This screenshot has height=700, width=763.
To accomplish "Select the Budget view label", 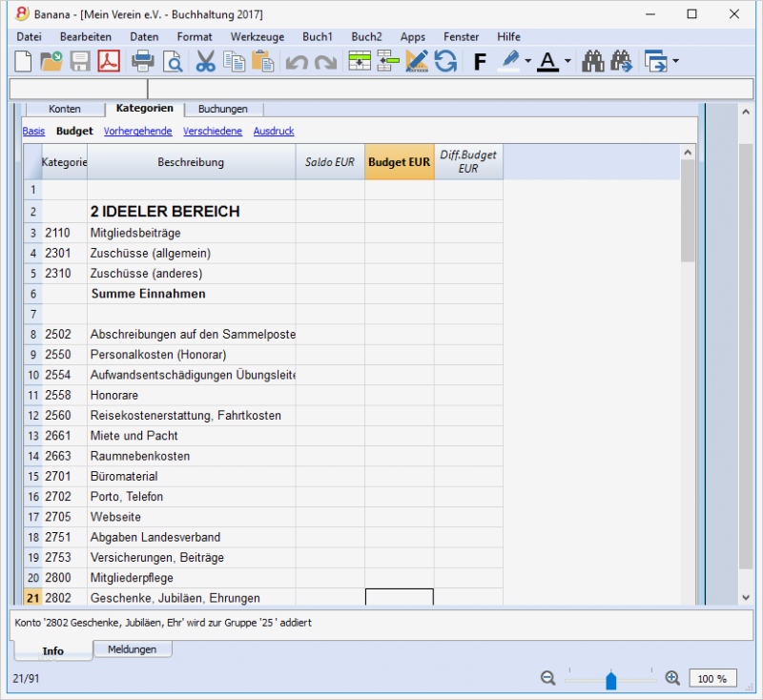I will click(74, 132).
